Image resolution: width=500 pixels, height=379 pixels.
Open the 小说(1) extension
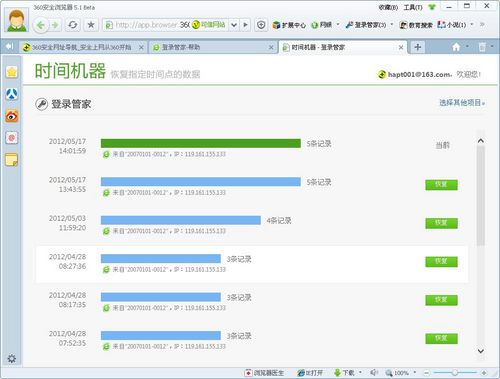(452, 25)
